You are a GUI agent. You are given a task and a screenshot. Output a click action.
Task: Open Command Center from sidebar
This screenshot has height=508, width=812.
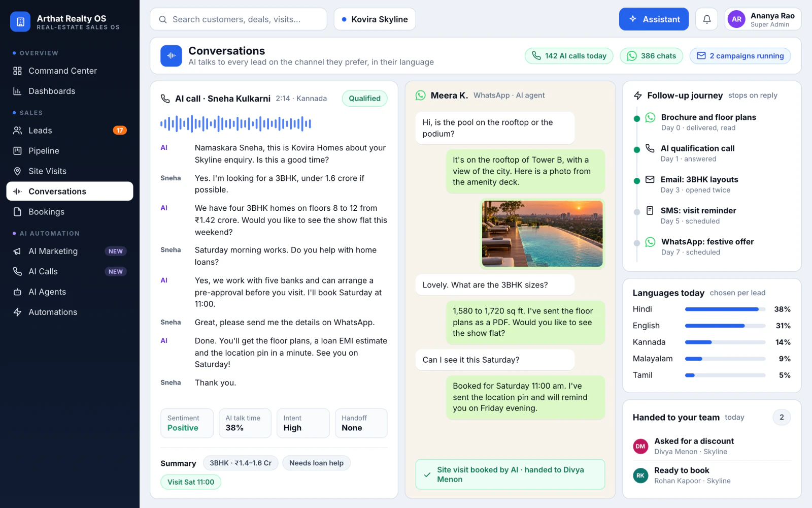[x=70, y=71]
